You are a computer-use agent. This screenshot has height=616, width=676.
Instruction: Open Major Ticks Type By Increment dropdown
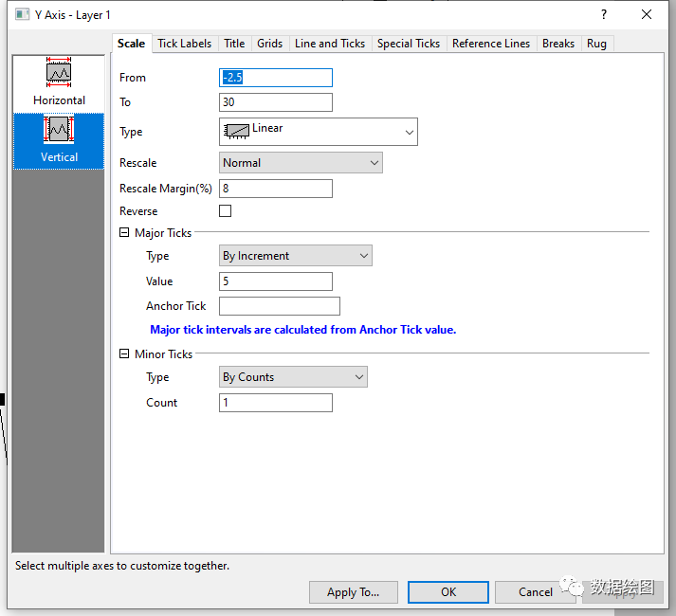[x=295, y=256]
